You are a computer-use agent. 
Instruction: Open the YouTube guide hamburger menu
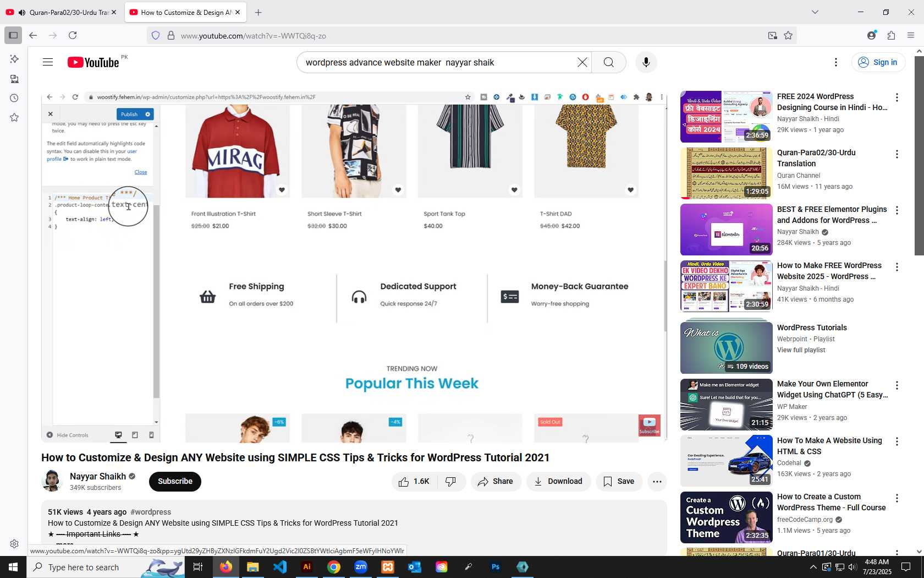tap(48, 62)
